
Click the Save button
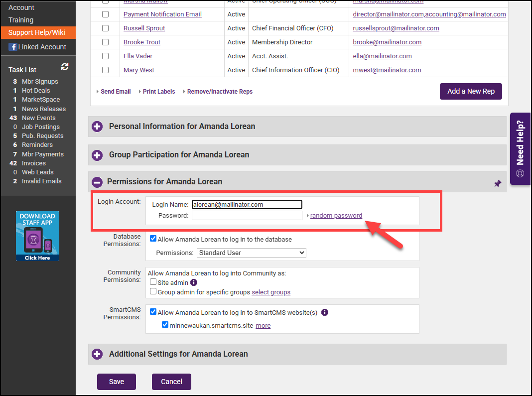pyautogui.click(x=117, y=382)
